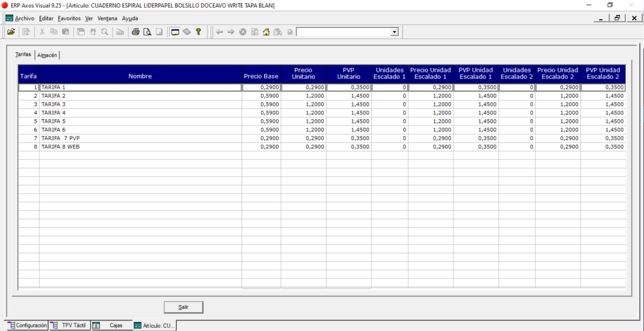Image resolution: width=644 pixels, height=331 pixels.
Task: Click the forward arrow navigation icon
Action: tap(231, 31)
